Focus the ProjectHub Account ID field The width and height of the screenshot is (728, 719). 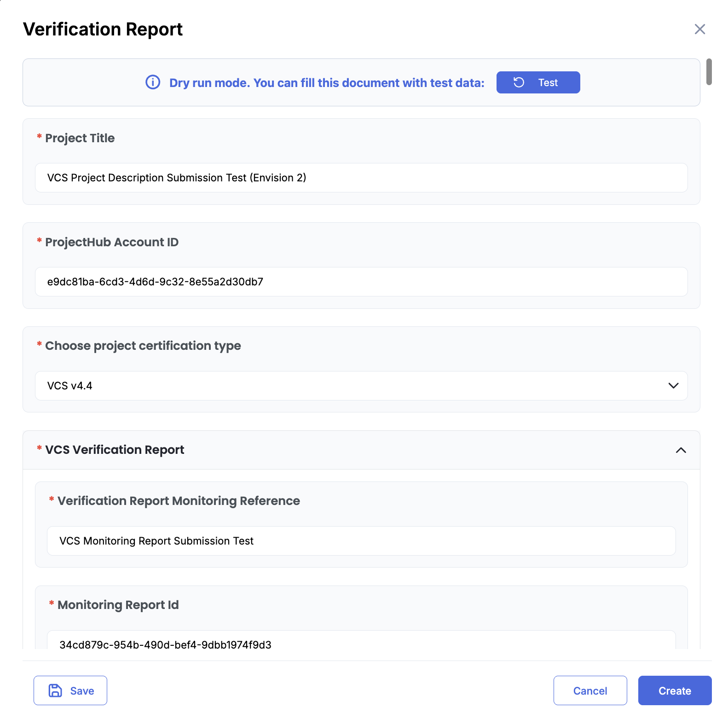click(361, 282)
